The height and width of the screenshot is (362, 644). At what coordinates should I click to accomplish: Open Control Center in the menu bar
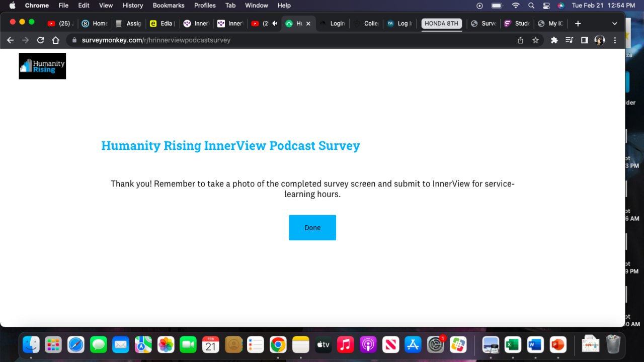(546, 6)
